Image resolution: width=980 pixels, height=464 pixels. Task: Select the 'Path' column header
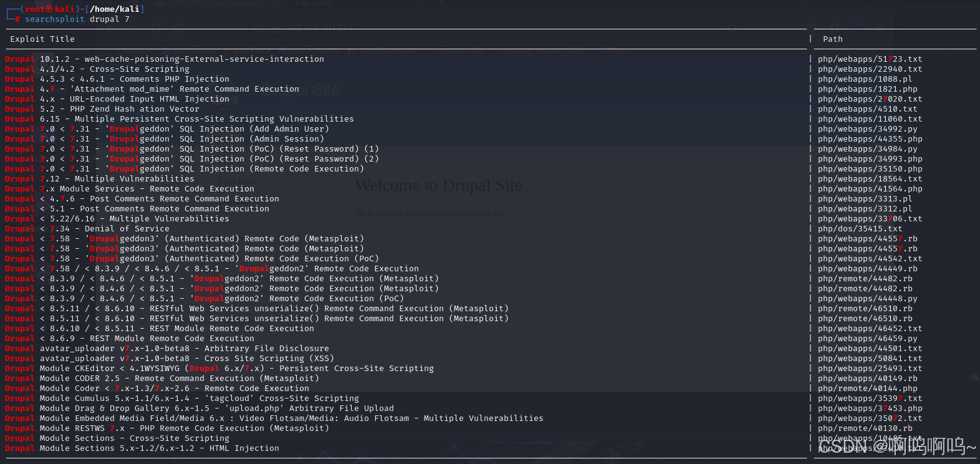pyautogui.click(x=833, y=39)
